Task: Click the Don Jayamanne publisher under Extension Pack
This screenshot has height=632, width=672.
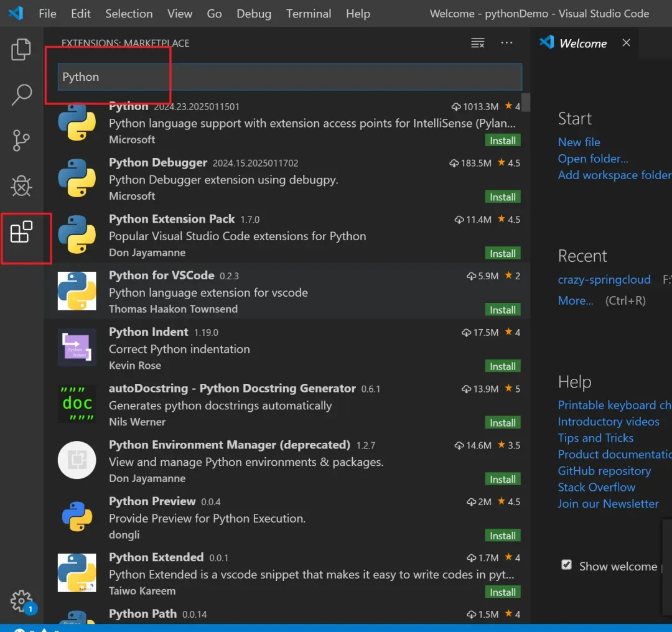Action: coord(147,253)
